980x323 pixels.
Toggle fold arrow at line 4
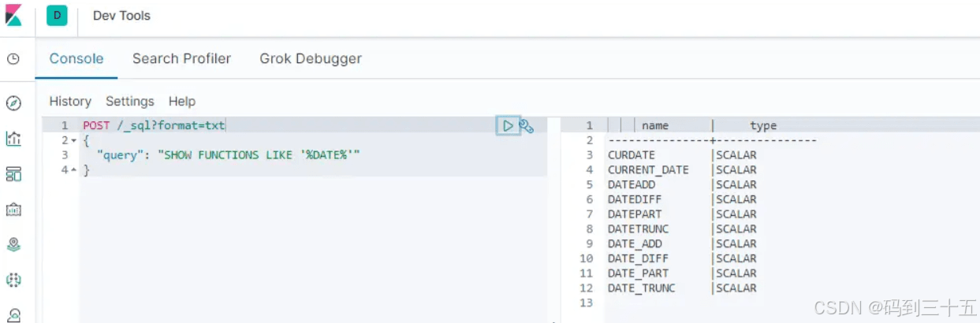pos(73,170)
